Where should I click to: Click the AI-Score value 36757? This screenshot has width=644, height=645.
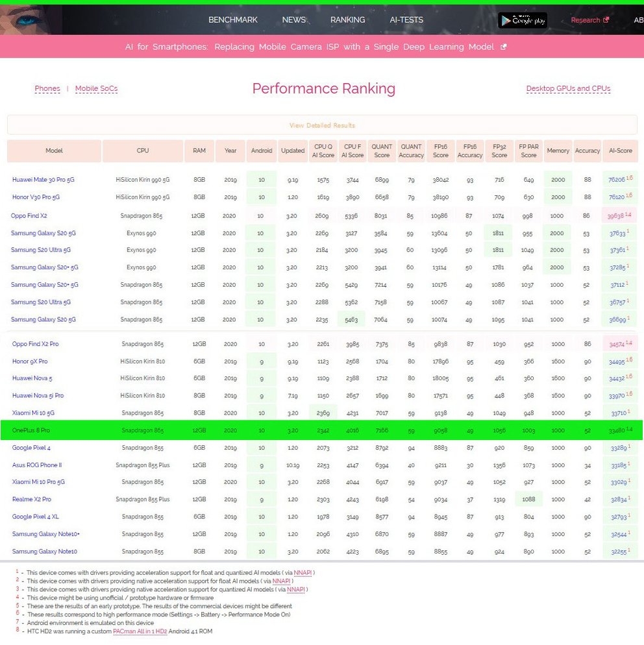click(617, 302)
